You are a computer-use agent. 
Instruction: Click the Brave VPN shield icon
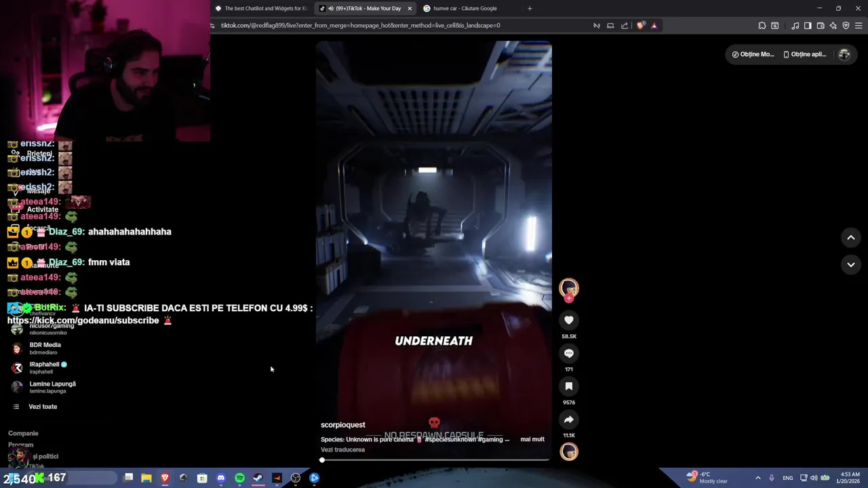pos(846,26)
